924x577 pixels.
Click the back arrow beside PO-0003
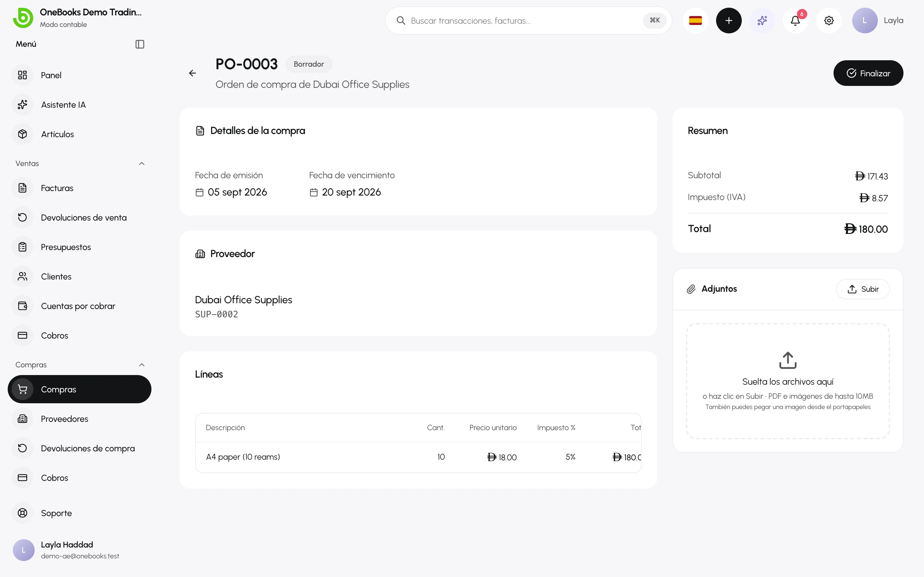[193, 73]
